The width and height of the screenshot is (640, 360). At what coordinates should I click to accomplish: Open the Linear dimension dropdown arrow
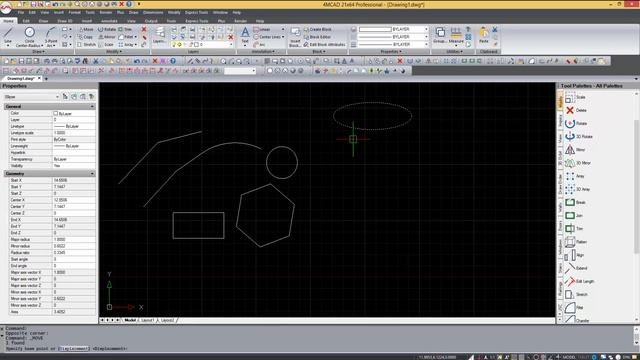click(x=283, y=29)
